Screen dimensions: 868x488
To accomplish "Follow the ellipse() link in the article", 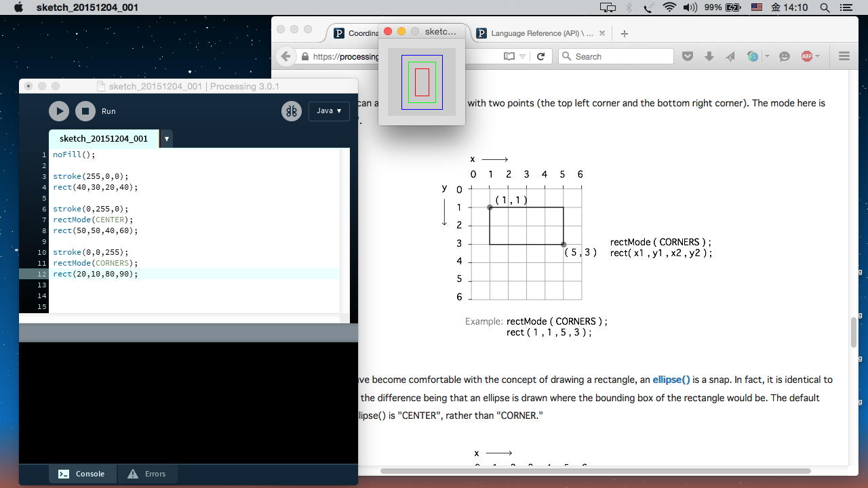I will click(671, 380).
